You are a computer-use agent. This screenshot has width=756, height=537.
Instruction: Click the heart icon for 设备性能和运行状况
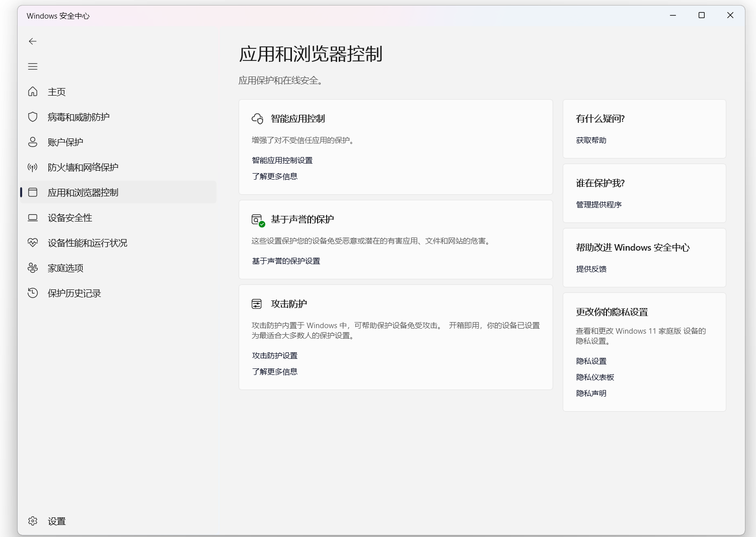point(33,243)
